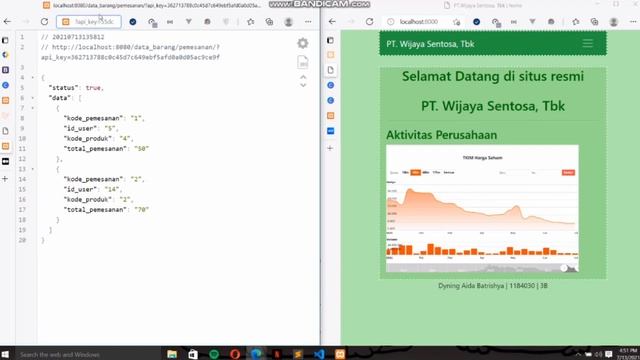The width and height of the screenshot is (640, 360).
Task: Click "status": true line in JSON
Action: [76, 88]
